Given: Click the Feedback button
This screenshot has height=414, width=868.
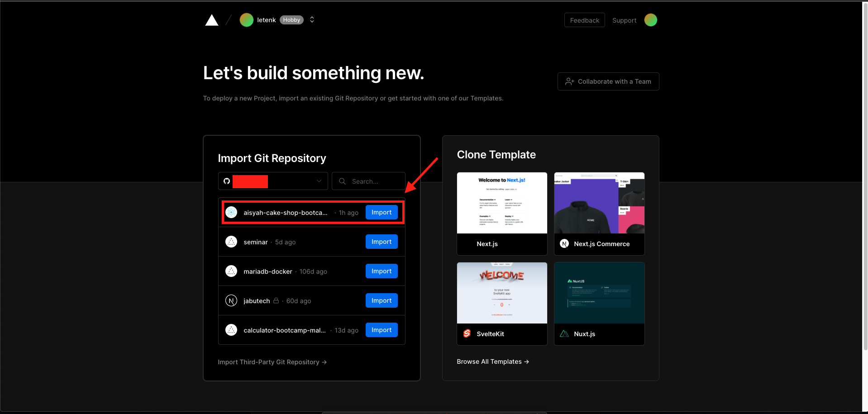Looking at the screenshot, I should [x=584, y=20].
